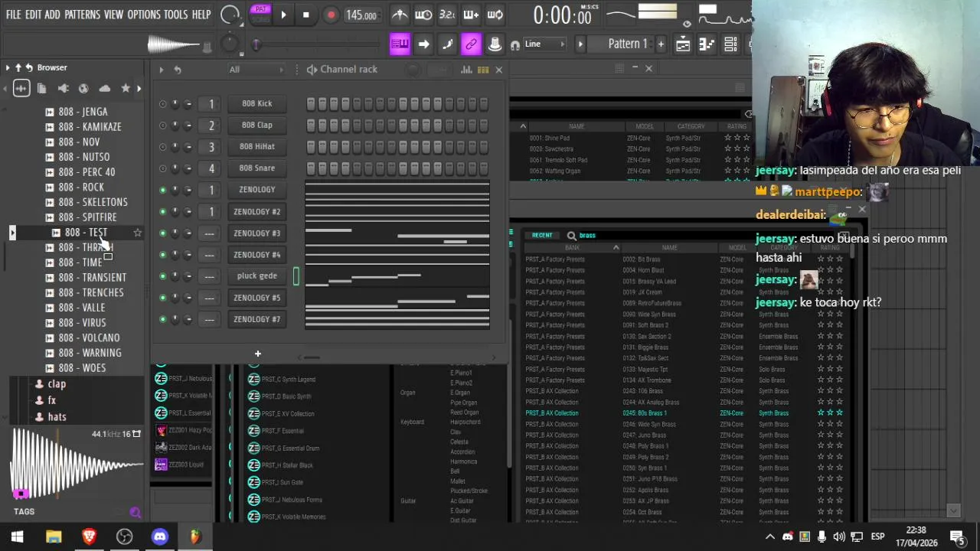The width and height of the screenshot is (980, 551).
Task: Add a channel with plus button in Channel rack
Action: [258, 354]
